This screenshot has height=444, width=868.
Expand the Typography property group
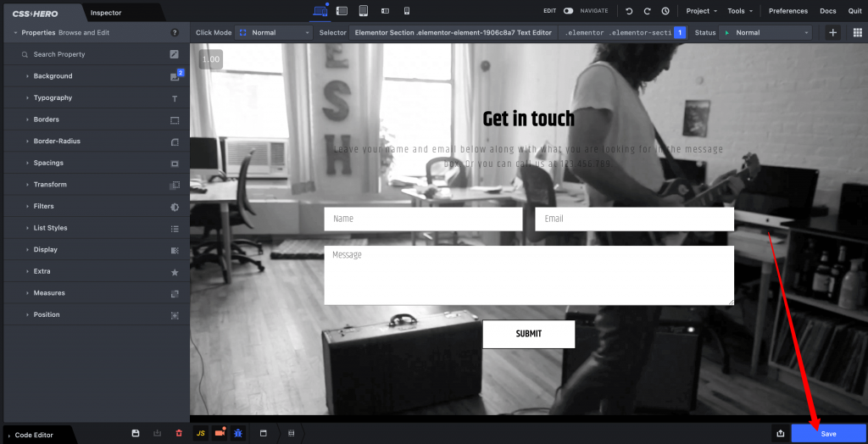(x=97, y=98)
